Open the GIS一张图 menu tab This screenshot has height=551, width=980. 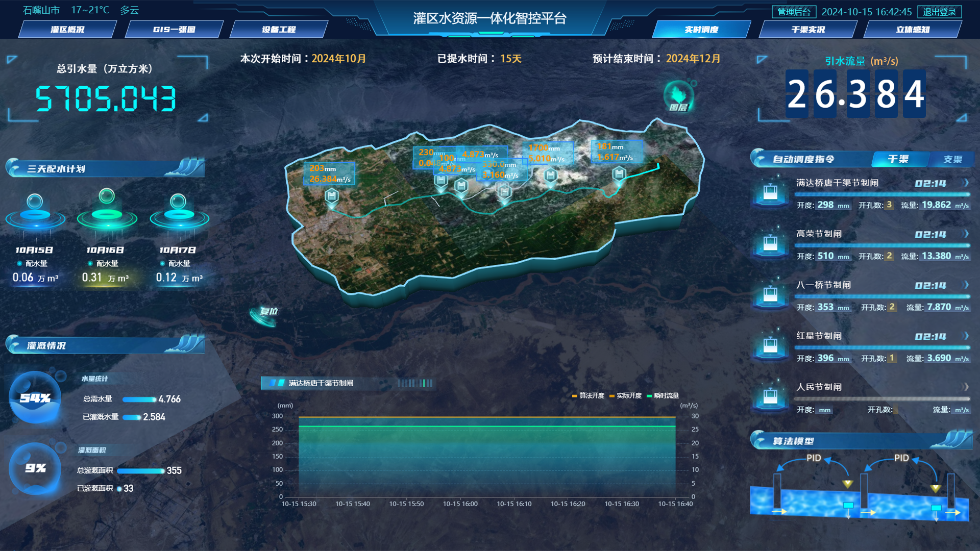coord(174,30)
